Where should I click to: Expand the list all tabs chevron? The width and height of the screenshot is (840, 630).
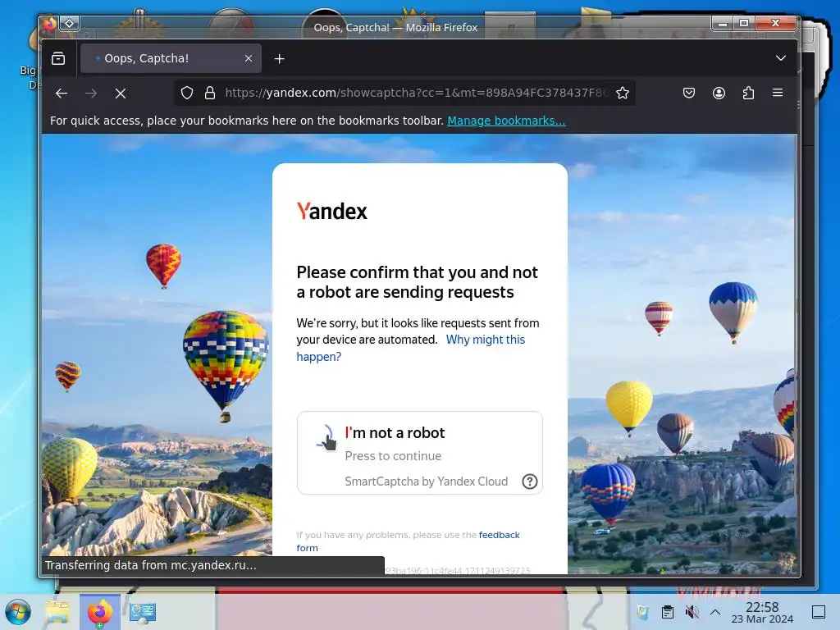[781, 58]
